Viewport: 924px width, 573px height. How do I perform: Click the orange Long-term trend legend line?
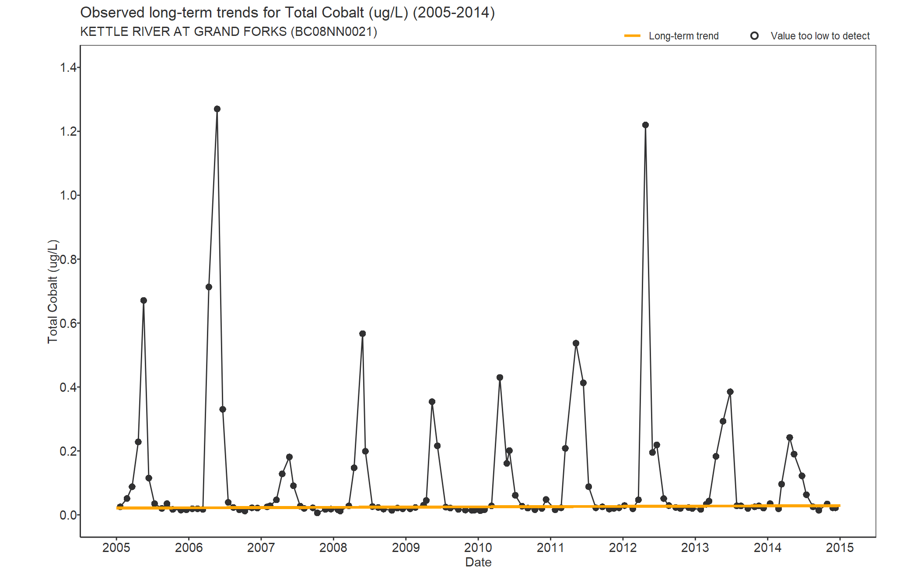(x=632, y=36)
